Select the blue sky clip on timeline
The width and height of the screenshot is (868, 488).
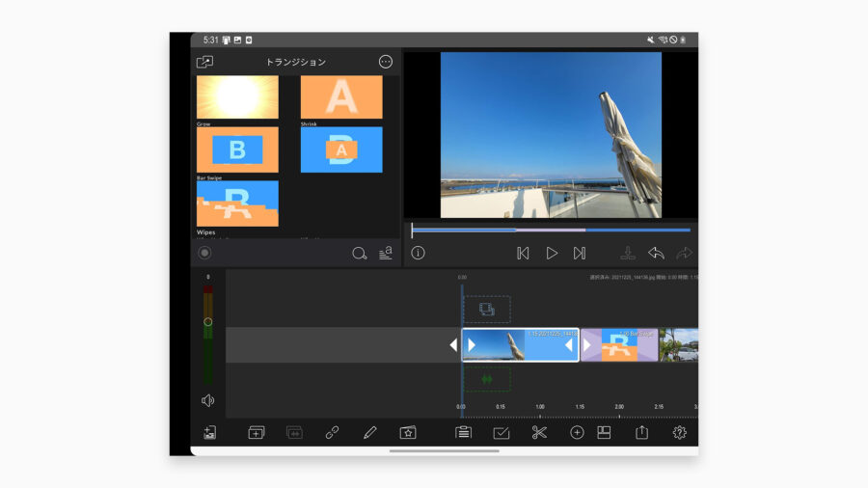click(x=521, y=344)
